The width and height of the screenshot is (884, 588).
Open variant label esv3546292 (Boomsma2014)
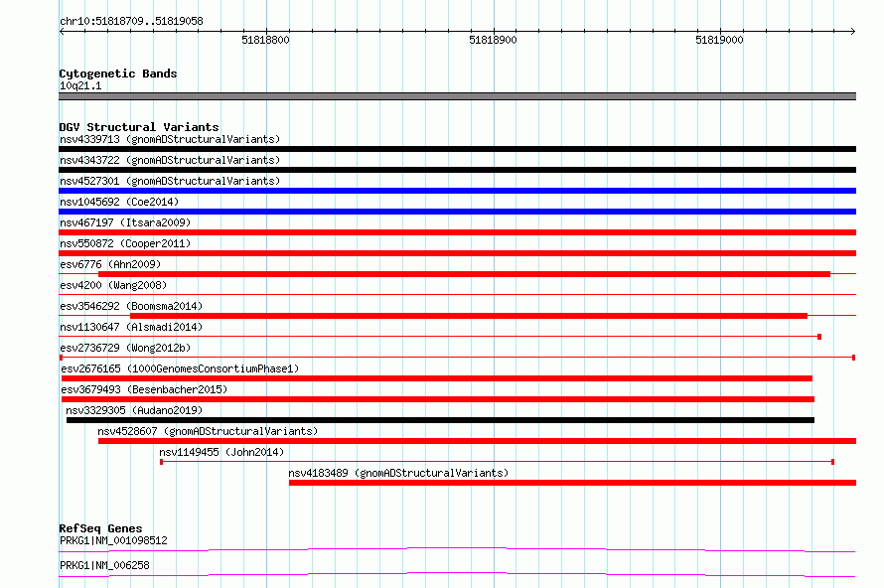pos(131,306)
